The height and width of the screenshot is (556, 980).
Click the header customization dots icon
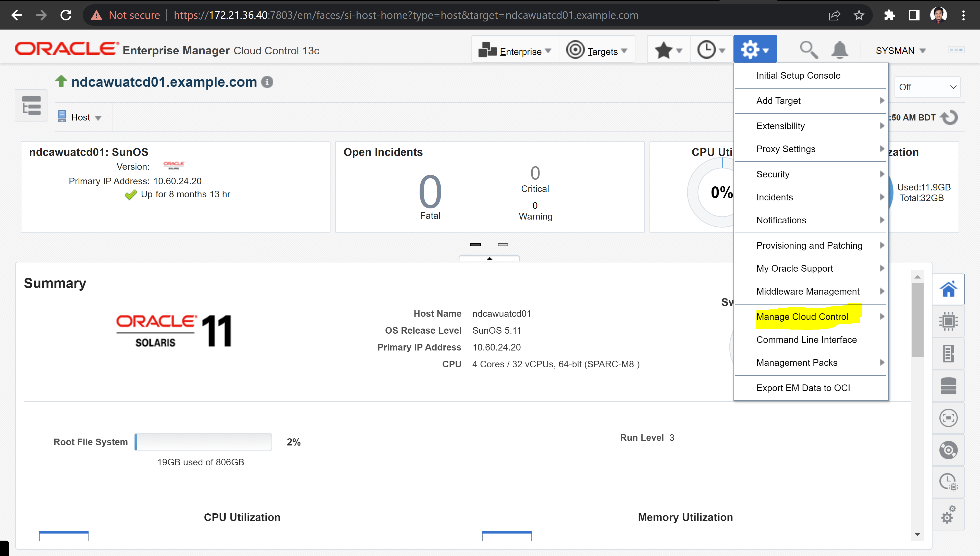[955, 50]
